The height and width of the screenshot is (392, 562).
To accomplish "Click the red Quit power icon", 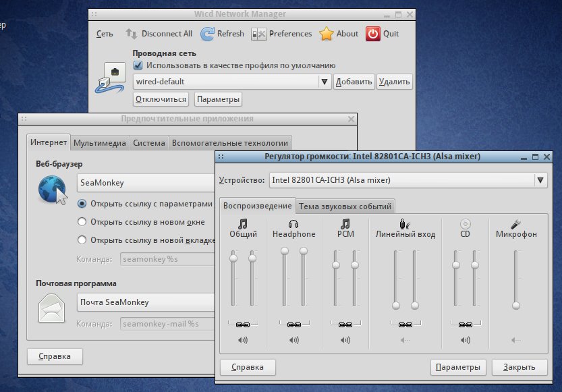I will pyautogui.click(x=372, y=34).
